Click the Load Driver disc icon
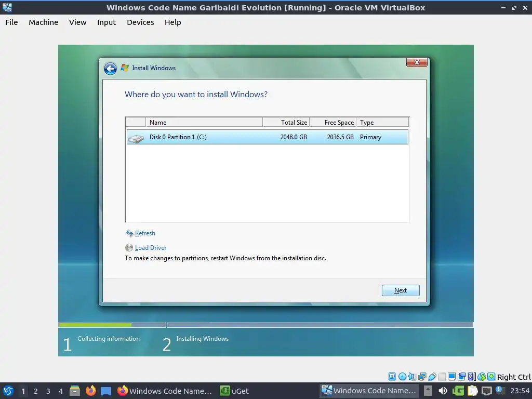This screenshot has height=399, width=532. tap(129, 248)
